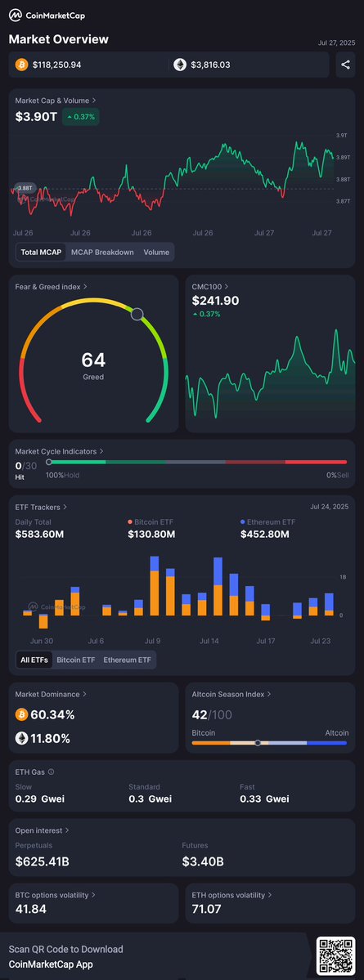Click the CoinMarketCap App download text
Image resolution: width=364 pixels, height=980 pixels.
tap(51, 964)
